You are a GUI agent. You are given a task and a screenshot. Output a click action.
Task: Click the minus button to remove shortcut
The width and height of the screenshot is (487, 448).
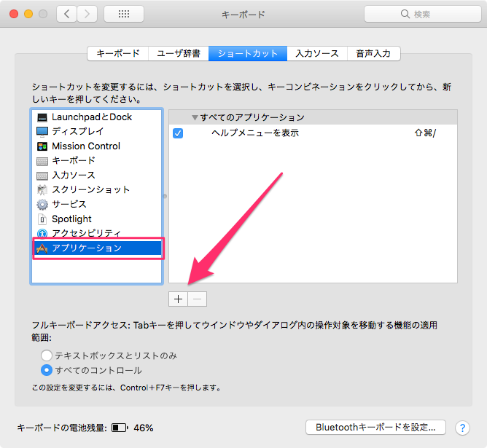[x=198, y=299]
